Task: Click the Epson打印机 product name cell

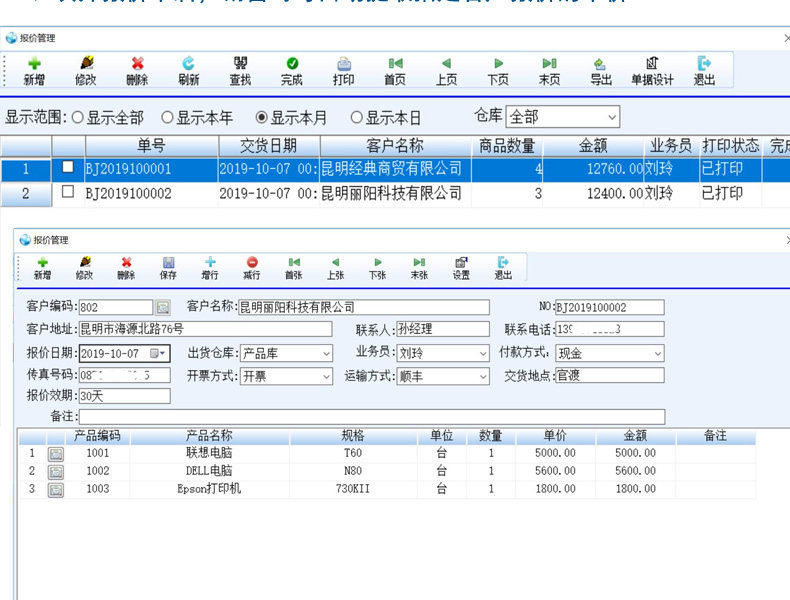Action: (x=209, y=489)
